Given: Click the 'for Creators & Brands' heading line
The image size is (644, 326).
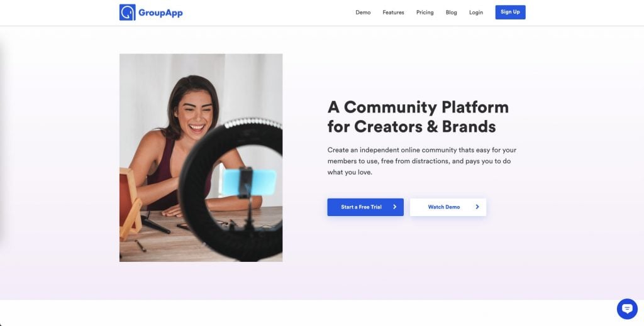Looking at the screenshot, I should pyautogui.click(x=411, y=126).
